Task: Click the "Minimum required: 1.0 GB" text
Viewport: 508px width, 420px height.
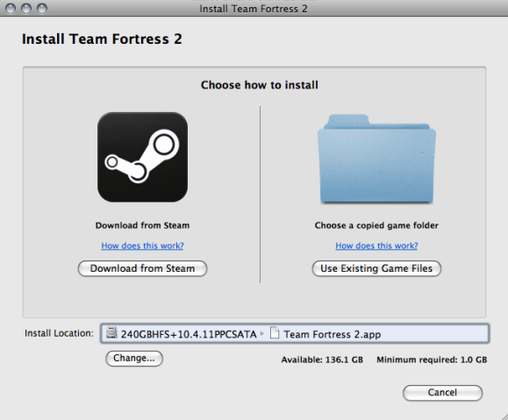Action: coord(432,359)
